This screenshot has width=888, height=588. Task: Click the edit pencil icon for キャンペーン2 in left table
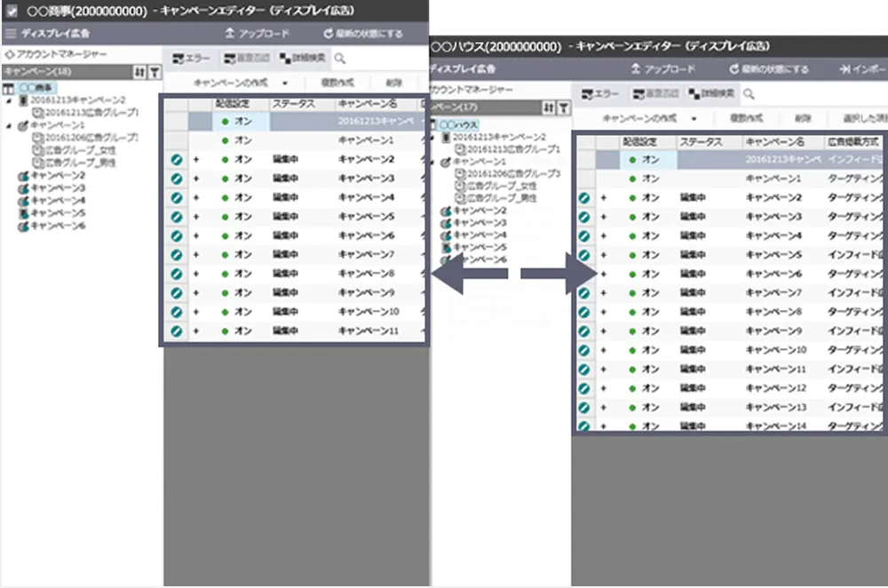pos(176,159)
